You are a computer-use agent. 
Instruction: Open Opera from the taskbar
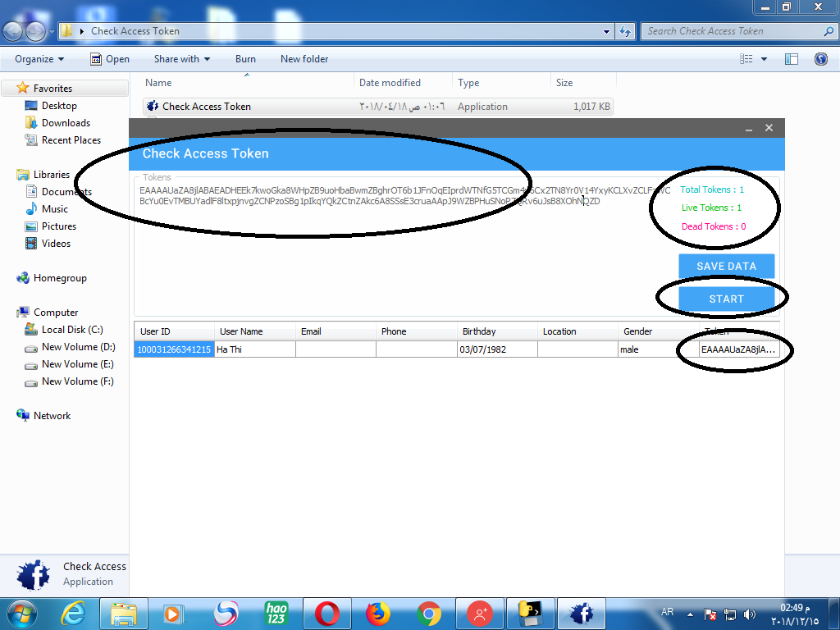(326, 614)
